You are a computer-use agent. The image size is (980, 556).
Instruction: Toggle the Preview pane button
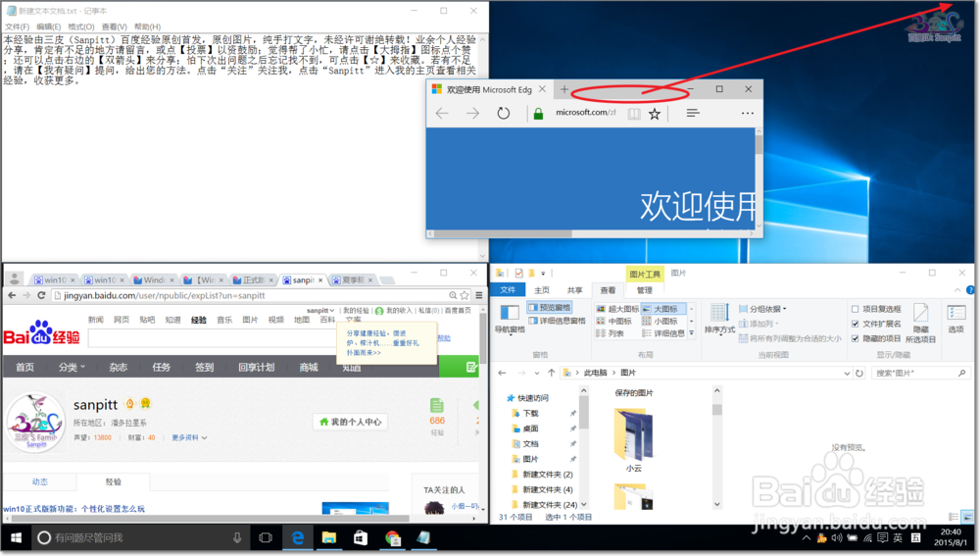[550, 307]
